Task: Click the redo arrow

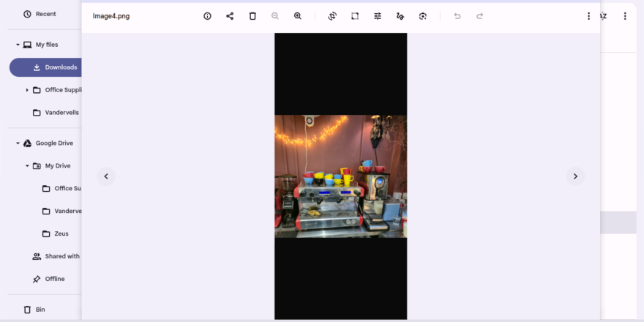Action: pos(480,16)
